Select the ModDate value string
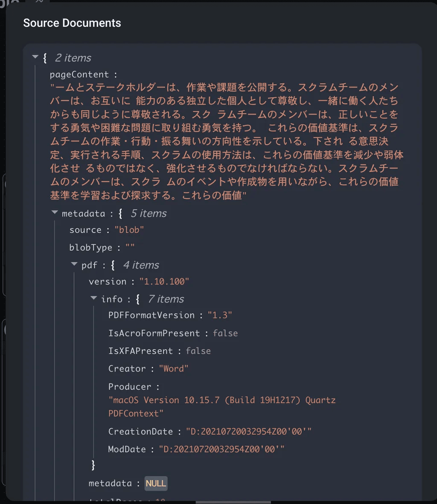Viewport: 437px width, 504px height. (x=221, y=449)
